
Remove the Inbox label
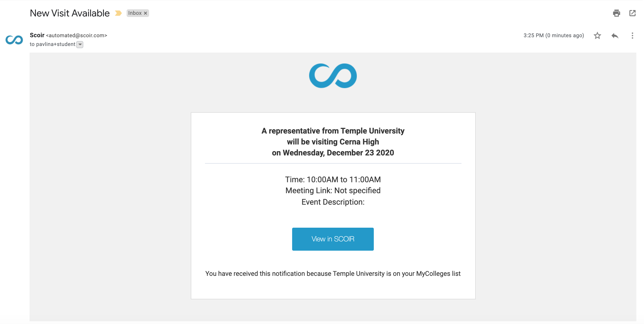(x=146, y=13)
